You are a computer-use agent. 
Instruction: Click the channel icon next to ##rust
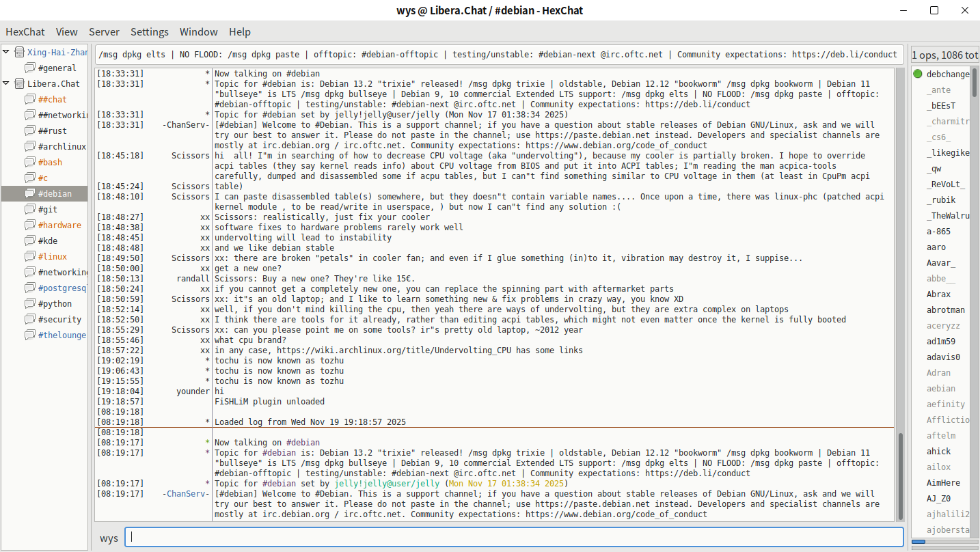point(29,131)
